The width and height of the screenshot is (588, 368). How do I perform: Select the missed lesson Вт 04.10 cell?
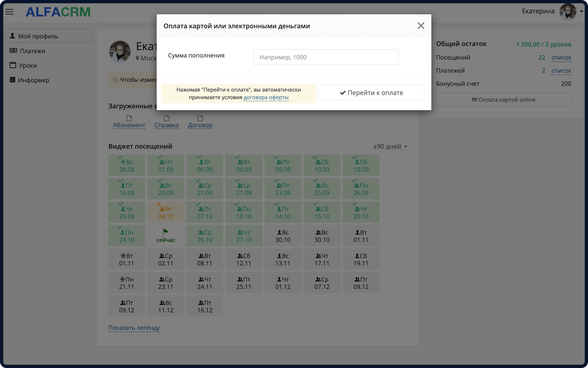166,212
